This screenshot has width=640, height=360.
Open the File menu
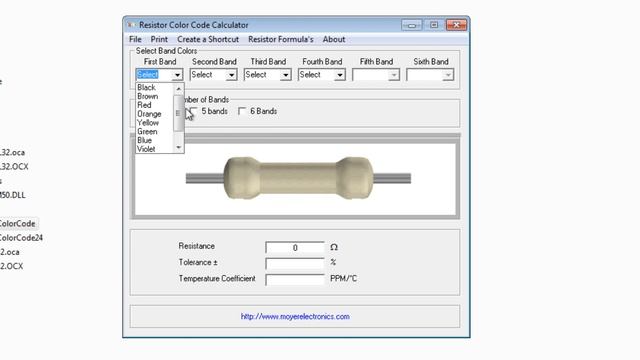135,39
